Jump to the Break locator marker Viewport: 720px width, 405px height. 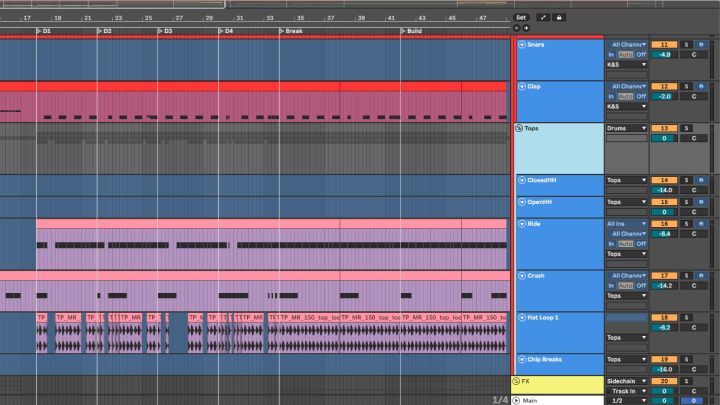[291, 31]
